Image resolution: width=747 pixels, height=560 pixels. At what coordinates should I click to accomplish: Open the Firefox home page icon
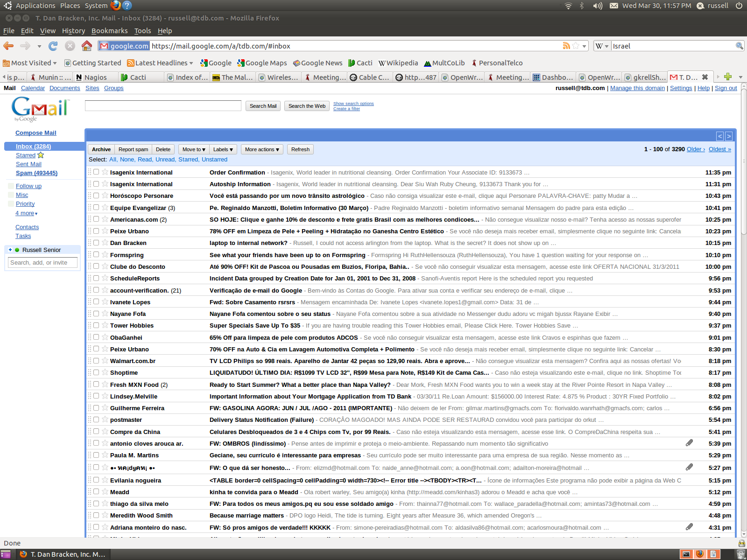[87, 46]
